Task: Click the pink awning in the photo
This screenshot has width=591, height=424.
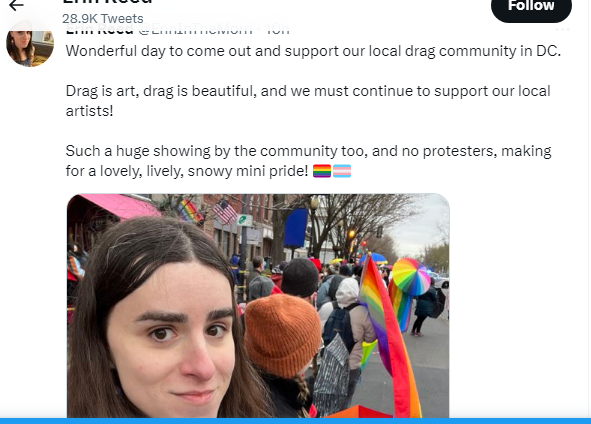Action: (114, 206)
